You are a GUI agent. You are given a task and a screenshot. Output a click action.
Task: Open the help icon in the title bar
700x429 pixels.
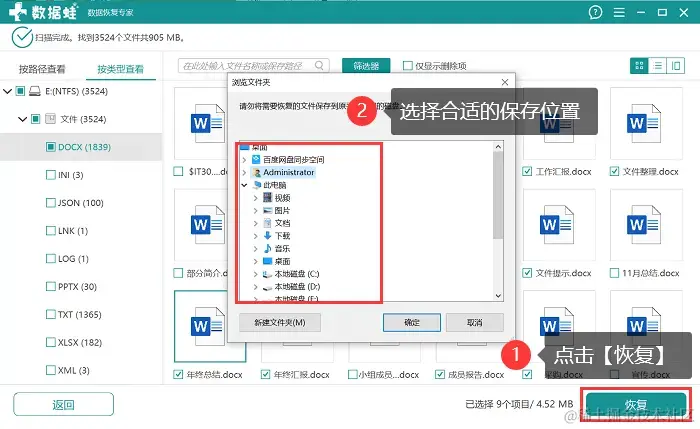point(595,12)
